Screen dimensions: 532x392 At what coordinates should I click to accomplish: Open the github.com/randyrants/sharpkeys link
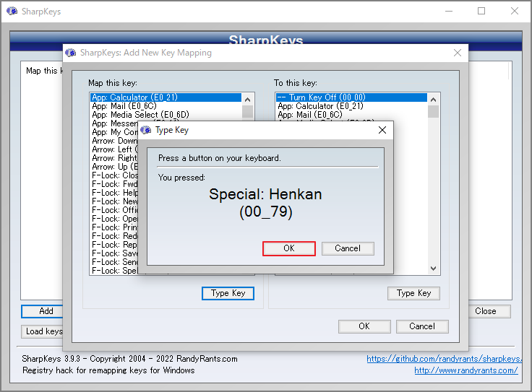pyautogui.click(x=444, y=359)
